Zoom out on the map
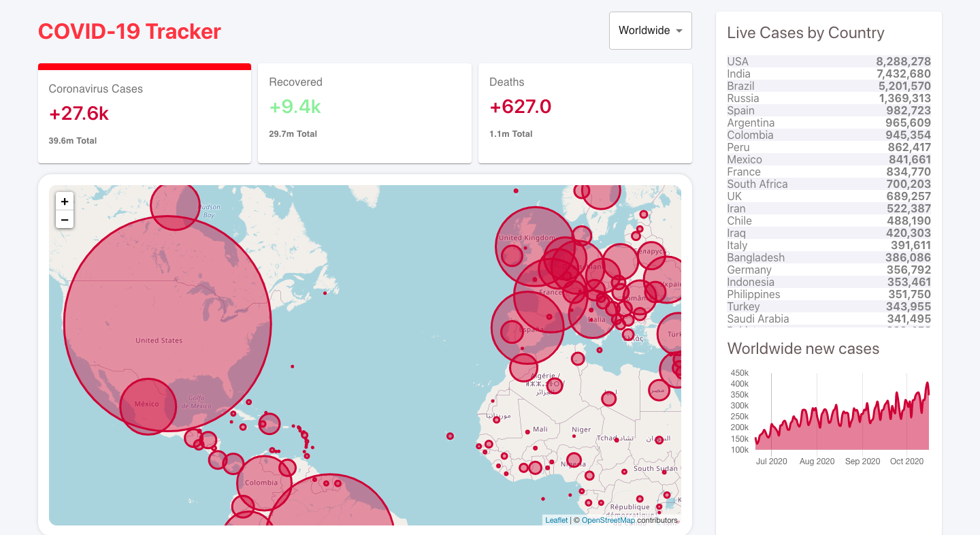Screen dimensions: 980x535 pyautogui.click(x=65, y=219)
